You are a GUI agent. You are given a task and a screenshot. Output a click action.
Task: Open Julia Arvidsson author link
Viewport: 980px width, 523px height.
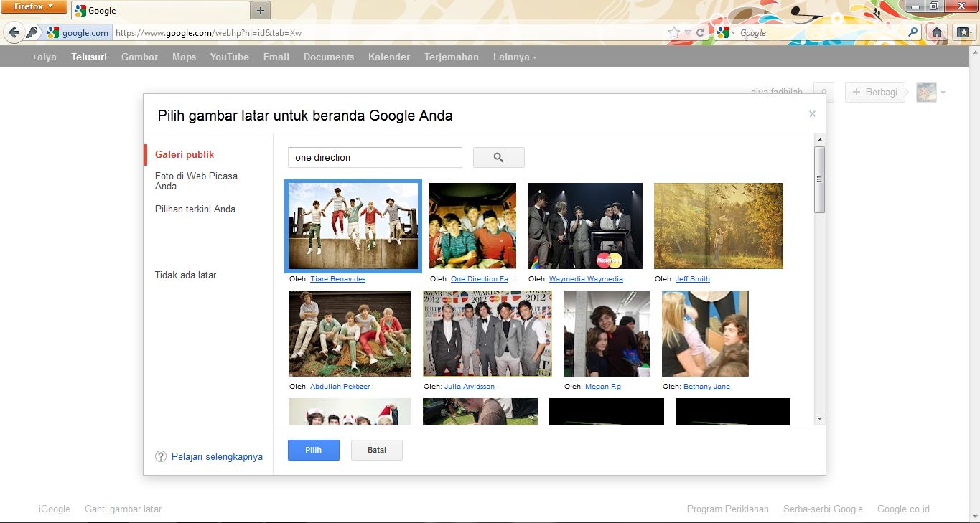coord(470,386)
